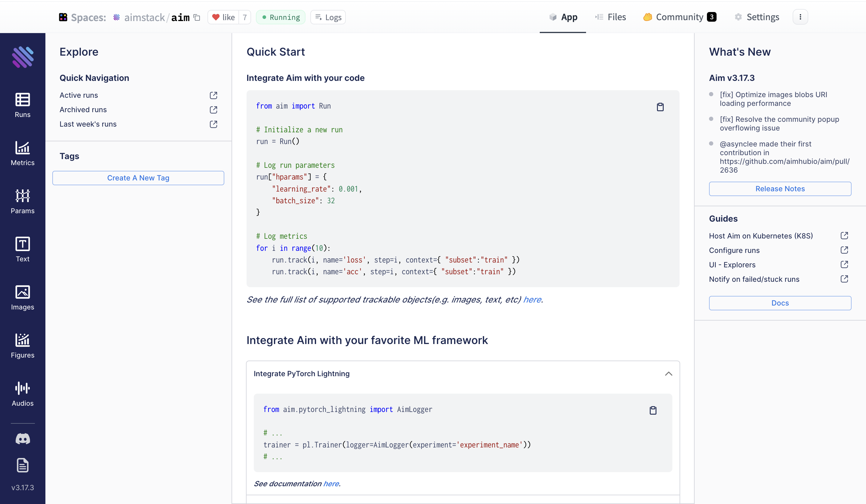Select the Active runs text
Screen dimensions: 866x504
click(x=79, y=95)
